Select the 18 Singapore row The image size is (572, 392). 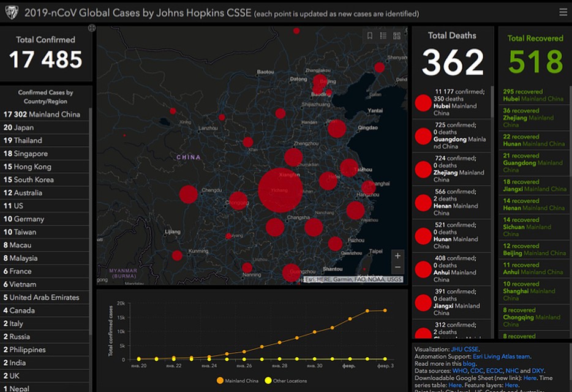tap(45, 154)
